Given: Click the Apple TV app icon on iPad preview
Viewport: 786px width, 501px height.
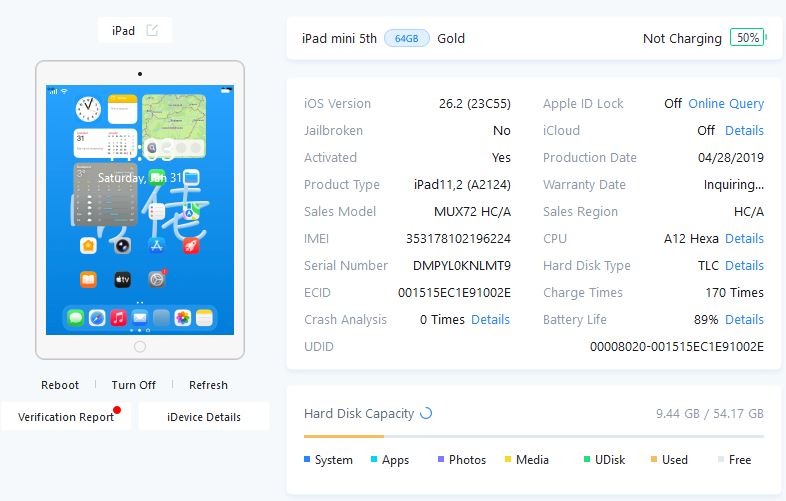Looking at the screenshot, I should [x=122, y=279].
